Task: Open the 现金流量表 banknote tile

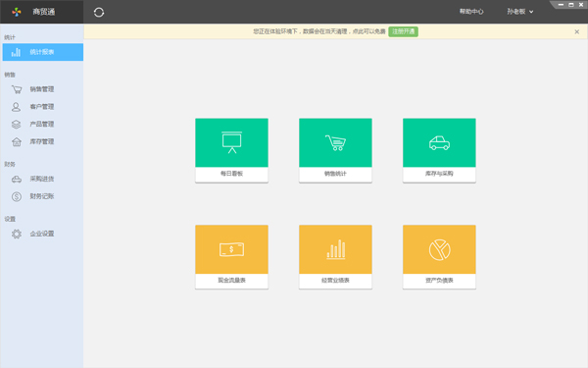Action: pos(231,257)
